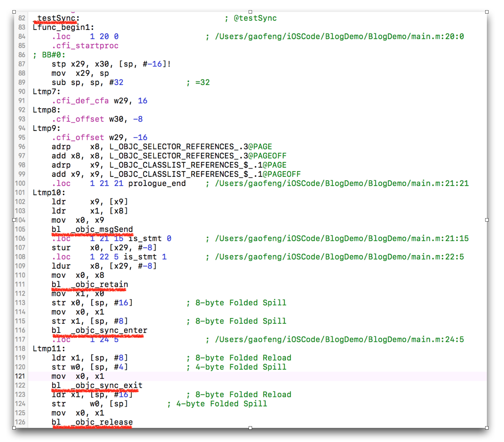Place cursor on _objc_sync_enter

coord(109,330)
